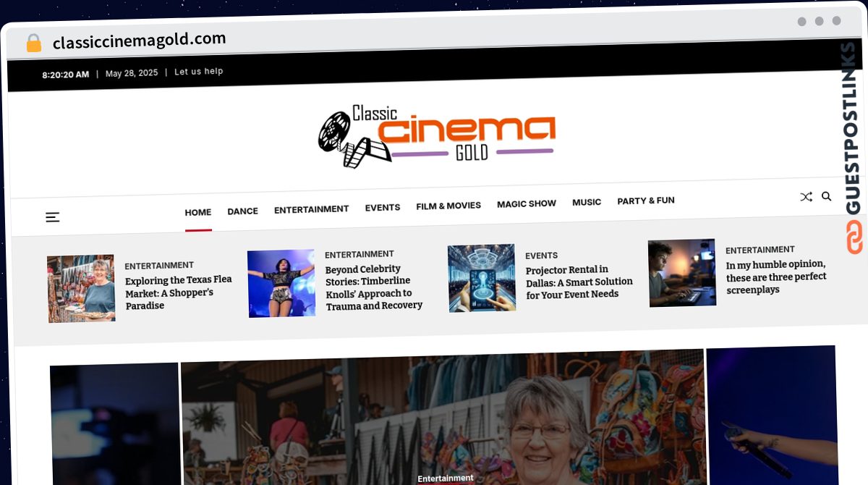Click the large flea market slider image
Viewport: 868px width, 485px height.
(x=443, y=418)
